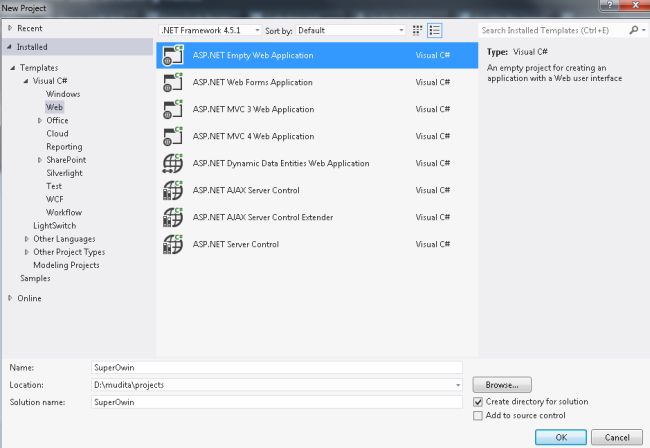Select the Samples node
This screenshot has height=448, width=650.
(35, 278)
